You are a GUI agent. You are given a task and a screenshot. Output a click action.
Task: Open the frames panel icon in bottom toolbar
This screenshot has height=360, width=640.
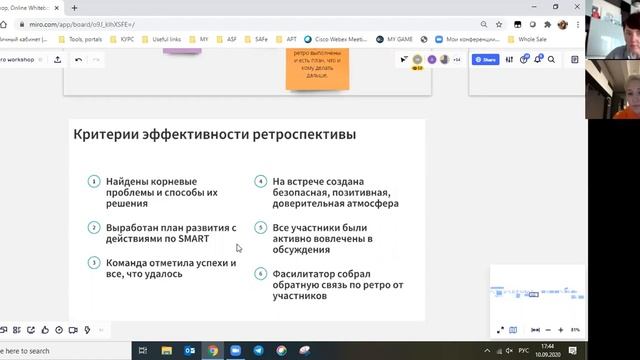(x=4, y=330)
